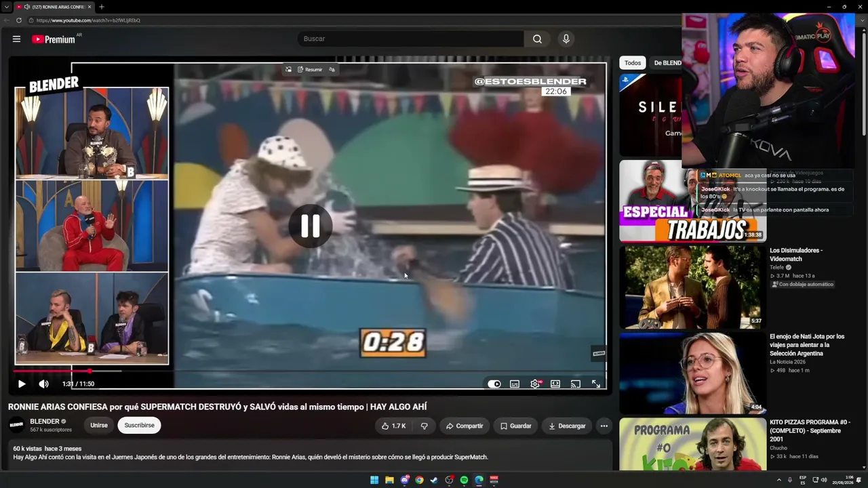The image size is (868, 488).
Task: Enter fullscreen mode on the player
Action: pos(596,384)
